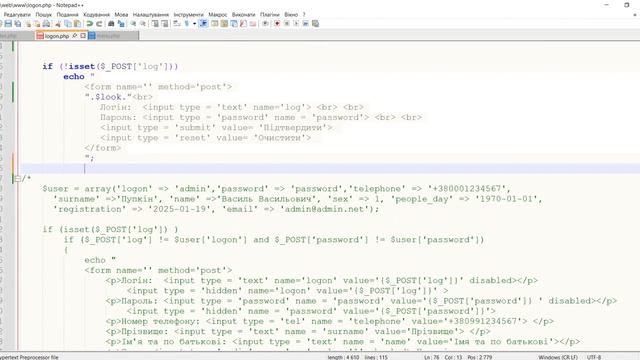The image size is (640, 360).
Task: Click the '</form>' line
Action: (102, 148)
